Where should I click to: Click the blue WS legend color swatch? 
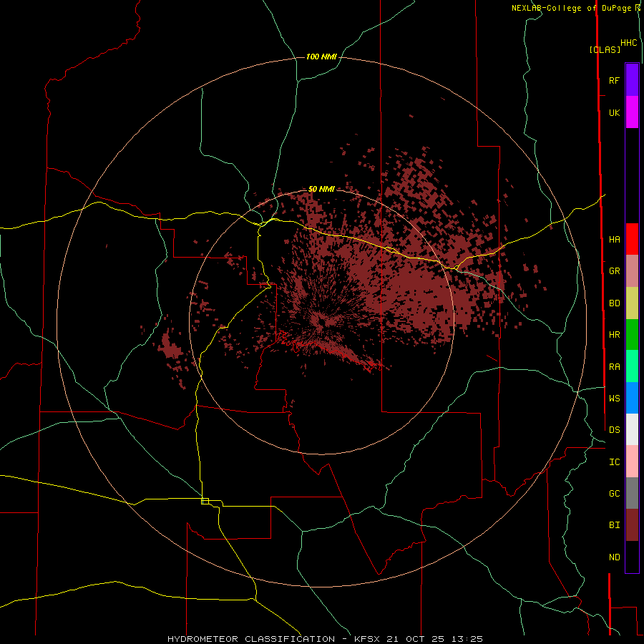[632, 398]
